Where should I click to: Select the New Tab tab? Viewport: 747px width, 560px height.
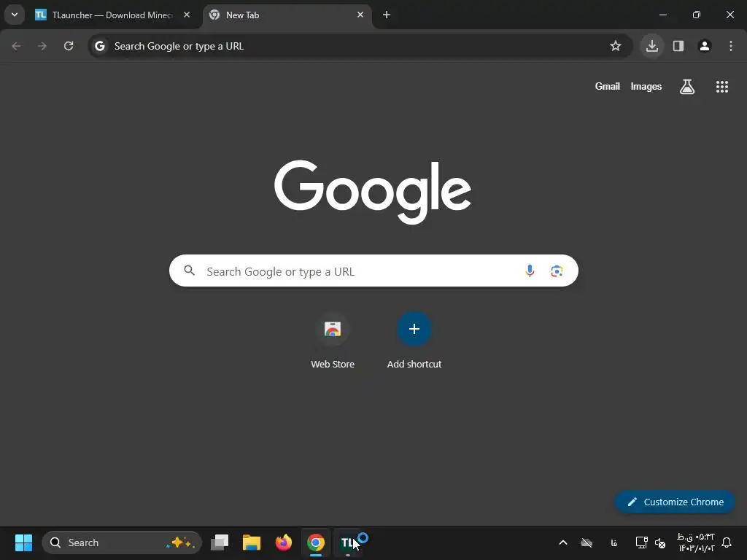pos(287,15)
